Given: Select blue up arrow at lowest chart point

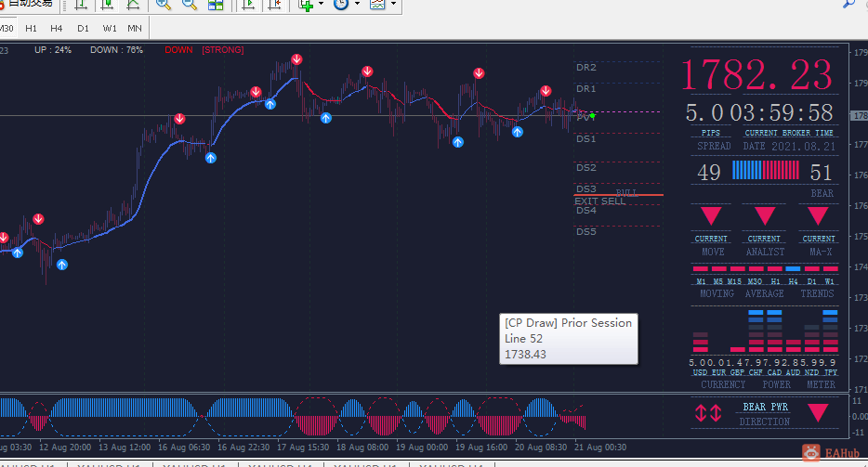Looking at the screenshot, I should tap(62, 265).
